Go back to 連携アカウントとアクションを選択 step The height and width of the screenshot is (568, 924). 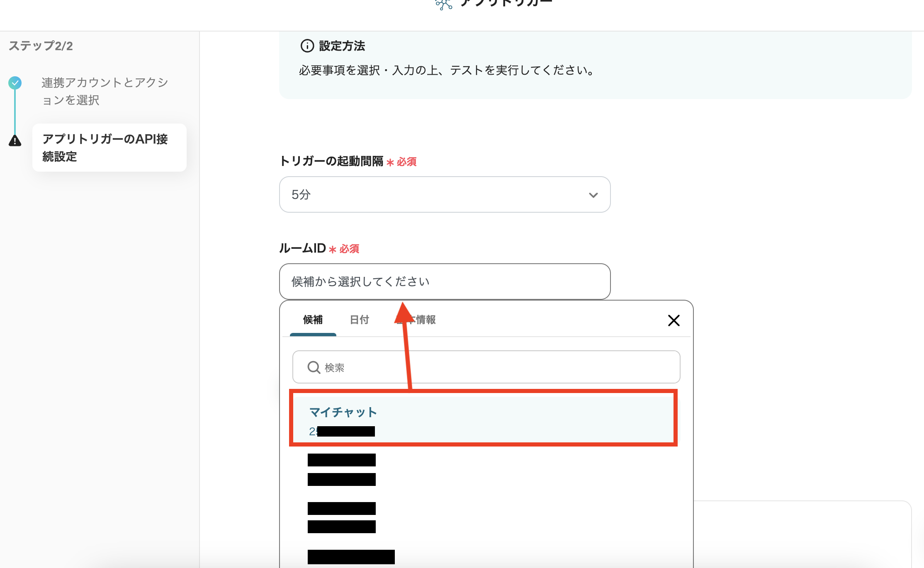click(105, 91)
